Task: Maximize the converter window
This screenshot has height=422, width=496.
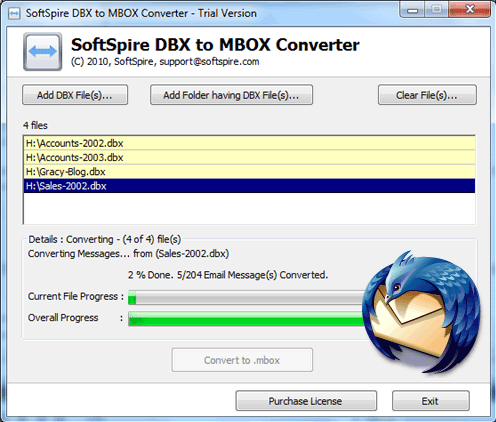Action: [x=437, y=10]
